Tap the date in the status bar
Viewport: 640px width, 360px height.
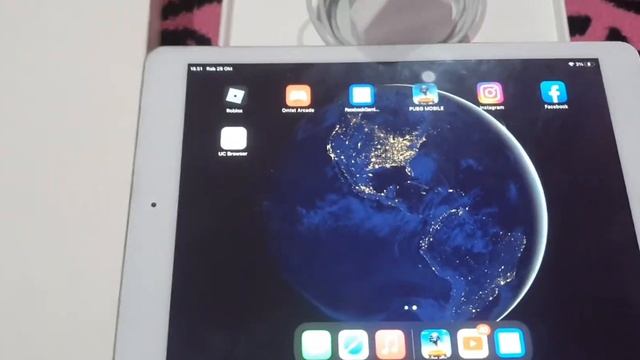pyautogui.click(x=220, y=69)
